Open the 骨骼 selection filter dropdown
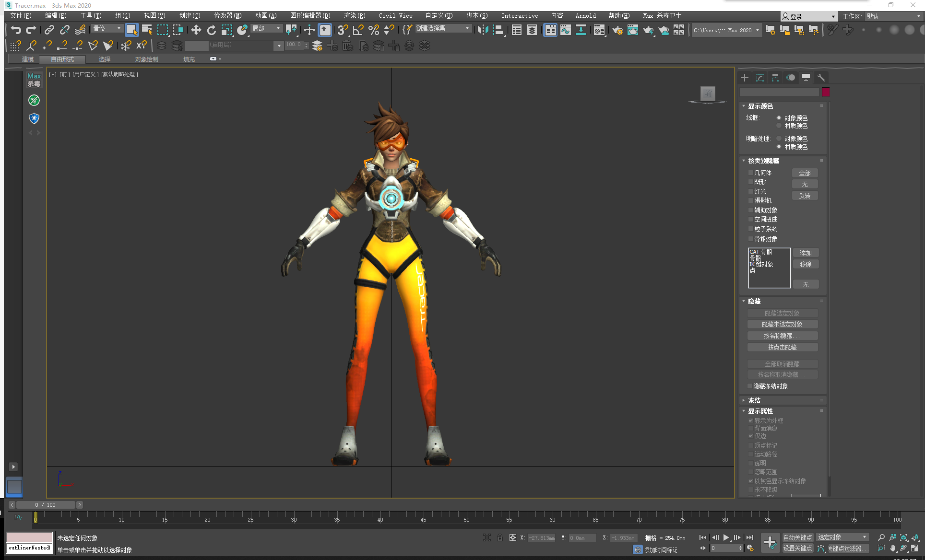 coord(107,28)
